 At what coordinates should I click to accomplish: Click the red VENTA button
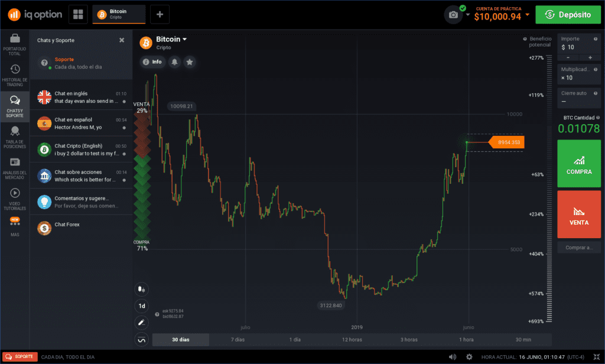(579, 214)
